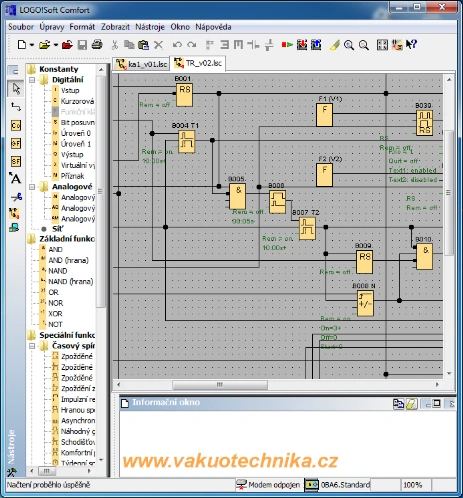Click the Paste clipboard icon
This screenshot has height=498, width=463.
click(x=144, y=45)
